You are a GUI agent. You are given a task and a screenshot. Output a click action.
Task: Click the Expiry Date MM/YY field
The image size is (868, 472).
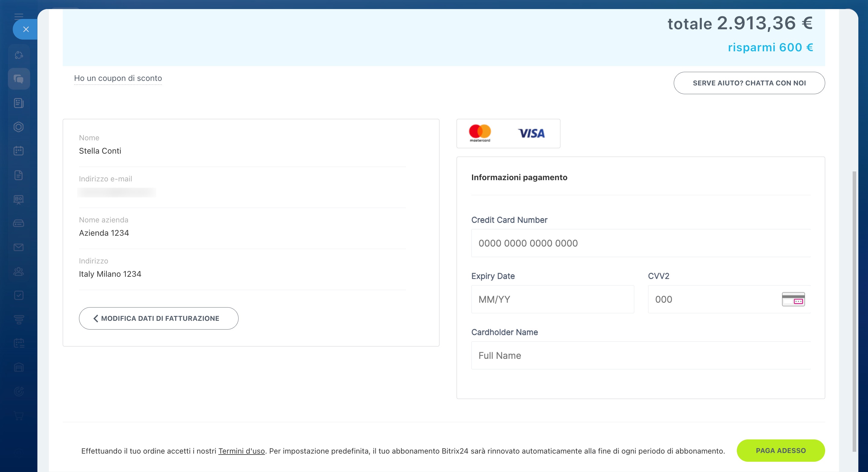(x=552, y=299)
